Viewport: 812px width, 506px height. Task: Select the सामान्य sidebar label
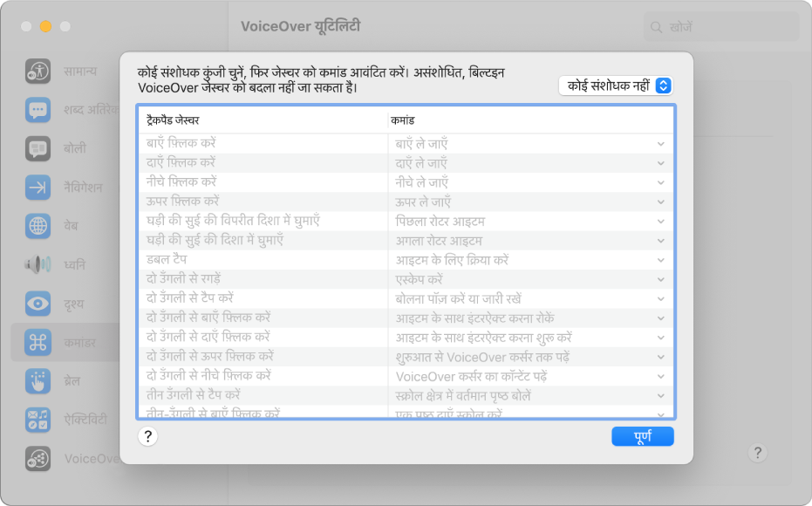(x=80, y=71)
